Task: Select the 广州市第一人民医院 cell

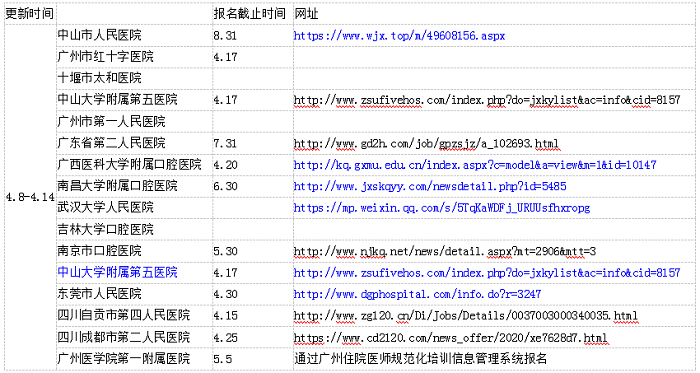Action: point(134,121)
